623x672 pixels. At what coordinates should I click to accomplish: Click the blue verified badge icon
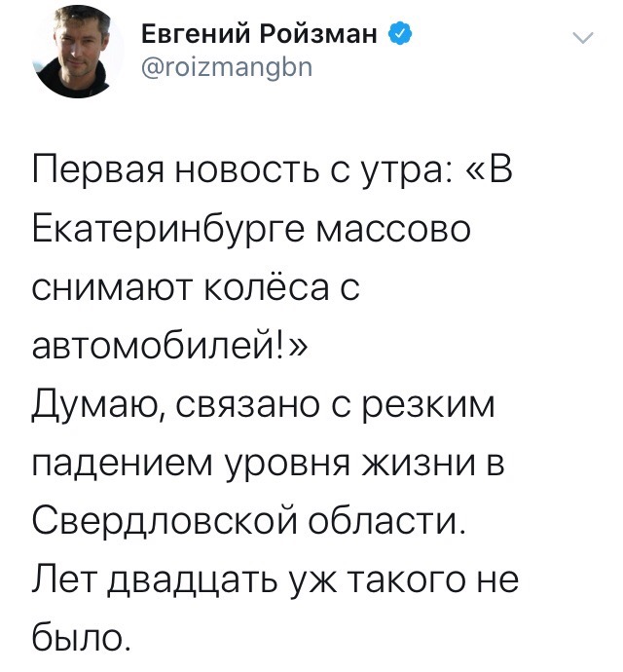coord(399,38)
